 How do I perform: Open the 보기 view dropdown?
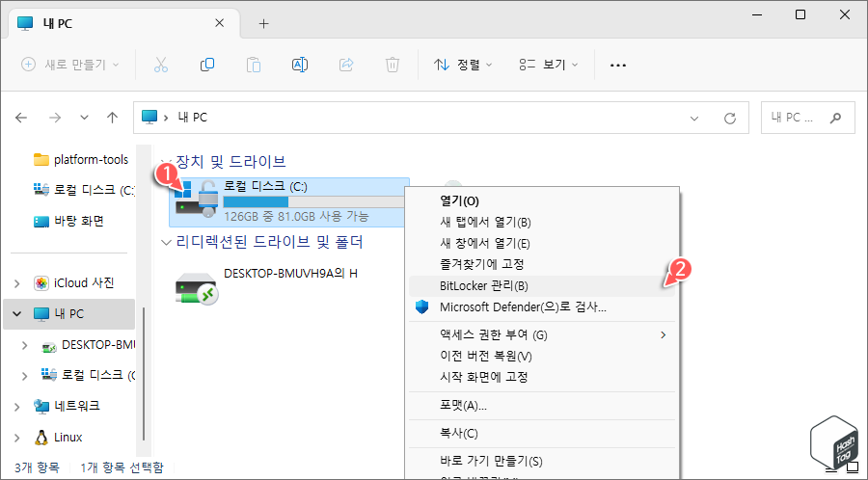pos(549,65)
